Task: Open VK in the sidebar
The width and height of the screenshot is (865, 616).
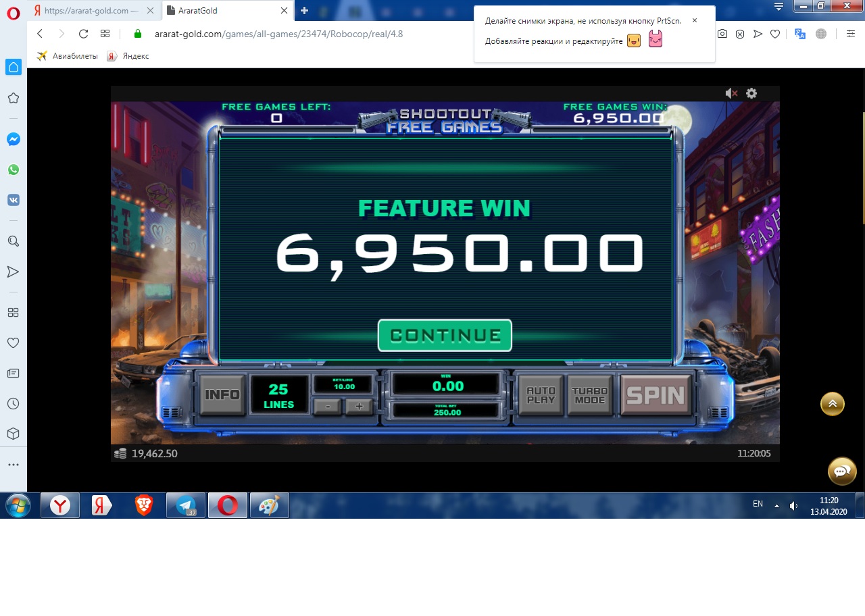Action: coord(13,200)
